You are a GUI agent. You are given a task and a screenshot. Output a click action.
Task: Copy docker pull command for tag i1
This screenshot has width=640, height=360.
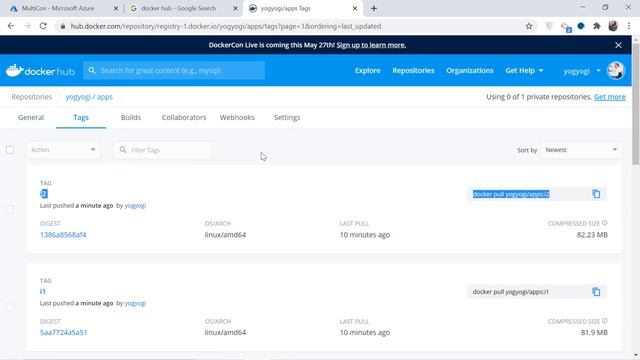coord(596,292)
